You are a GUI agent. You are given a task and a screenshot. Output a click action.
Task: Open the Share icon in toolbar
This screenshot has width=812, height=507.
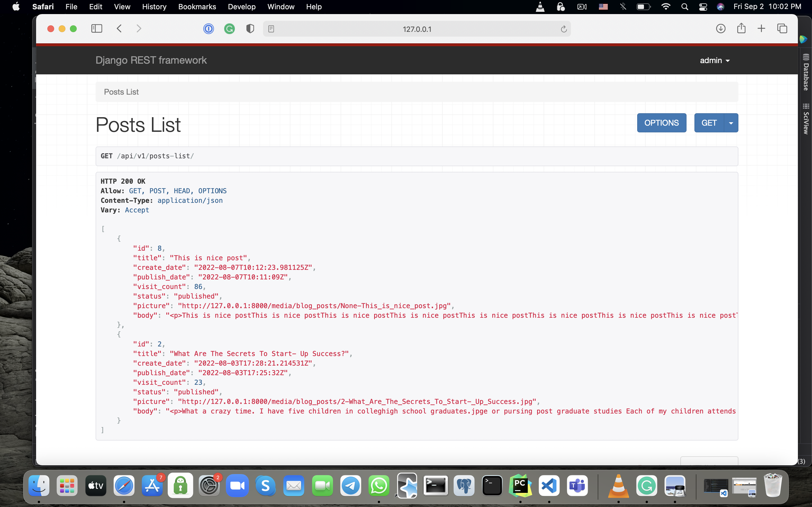(x=741, y=28)
